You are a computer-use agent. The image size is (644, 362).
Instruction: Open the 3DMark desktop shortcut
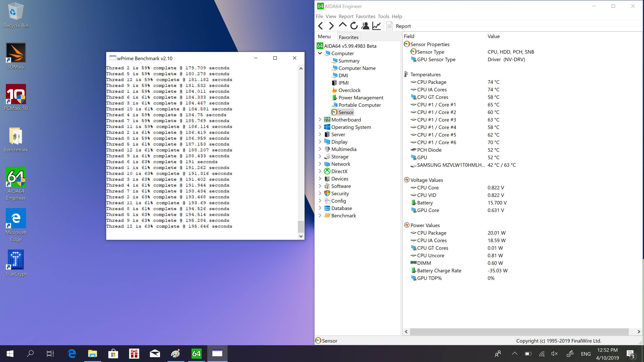pos(16,56)
